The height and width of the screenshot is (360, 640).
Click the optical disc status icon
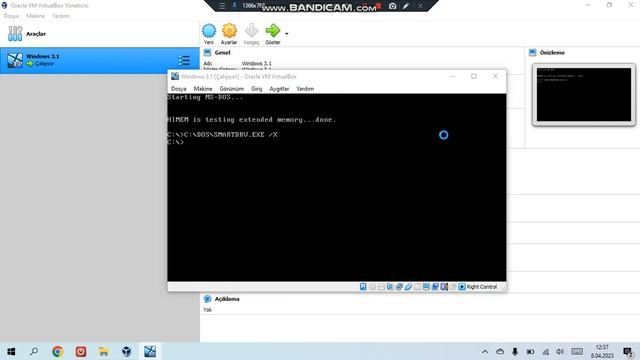coord(372,287)
